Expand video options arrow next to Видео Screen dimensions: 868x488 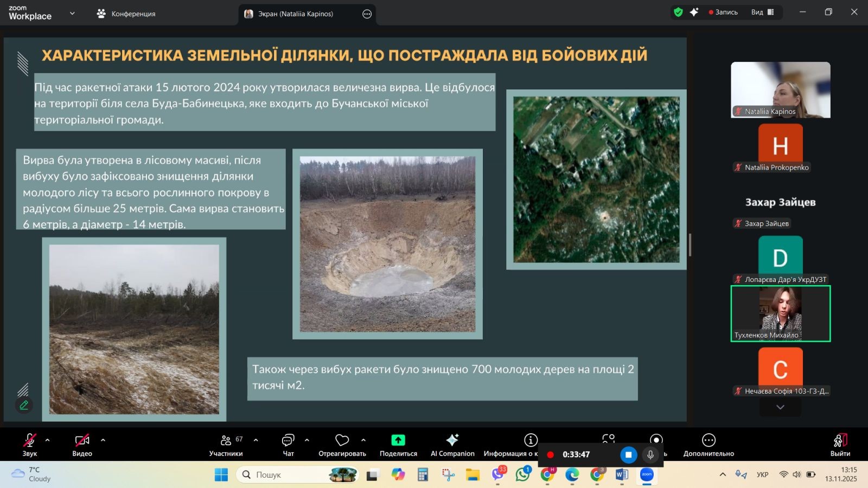(x=103, y=440)
